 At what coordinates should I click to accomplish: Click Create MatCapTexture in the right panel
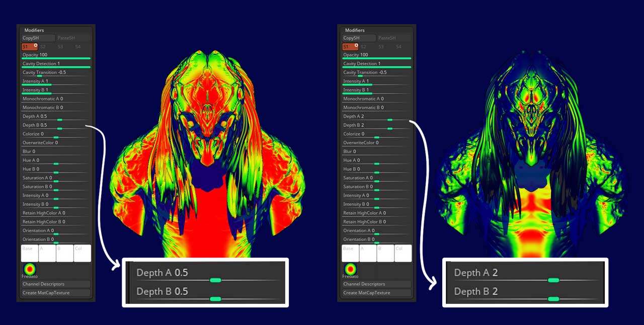(376, 293)
